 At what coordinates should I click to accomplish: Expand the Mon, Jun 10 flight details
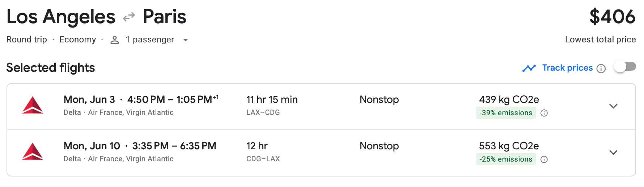coord(613,153)
